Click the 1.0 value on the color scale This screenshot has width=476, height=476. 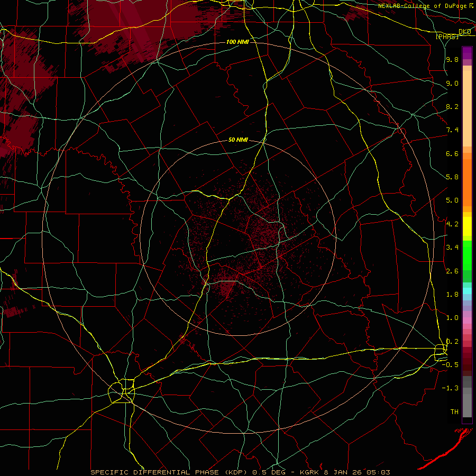coord(452,318)
